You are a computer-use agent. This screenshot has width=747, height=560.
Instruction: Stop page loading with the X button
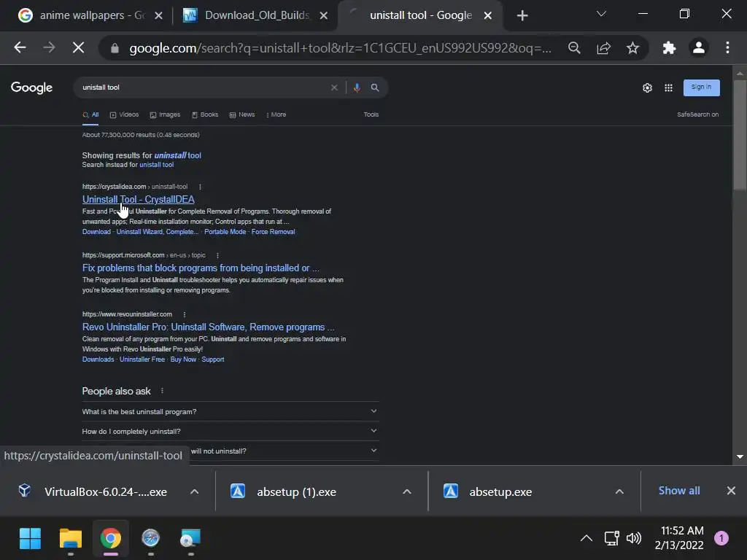78,47
